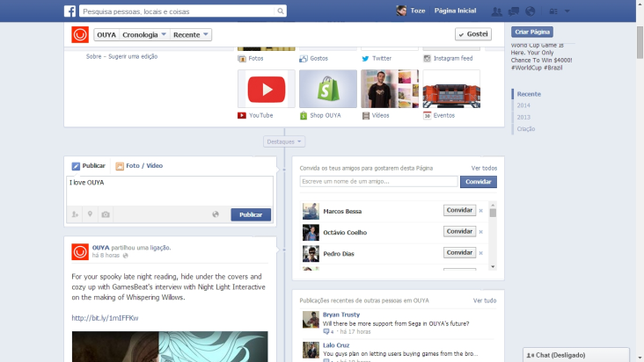The width and height of the screenshot is (644, 362).
Task: Click the Criar Página button
Action: point(532,32)
